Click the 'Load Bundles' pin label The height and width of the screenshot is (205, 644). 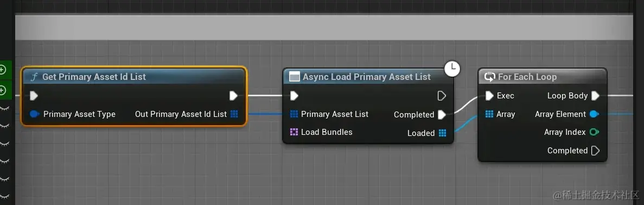pyautogui.click(x=327, y=132)
